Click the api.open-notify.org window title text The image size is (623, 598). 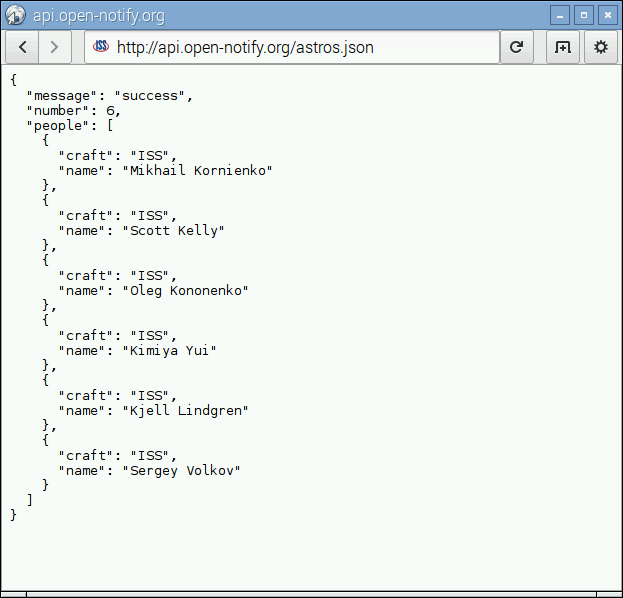(x=99, y=16)
